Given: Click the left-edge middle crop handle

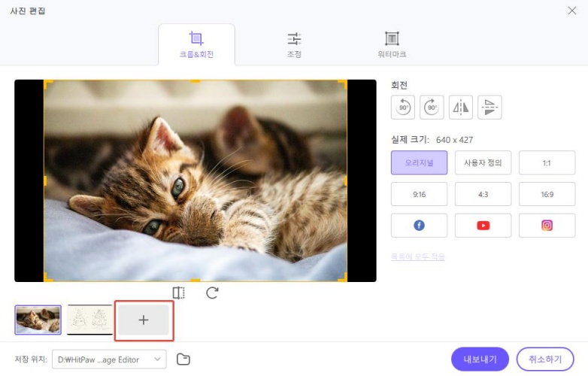Looking at the screenshot, I should [x=45, y=180].
